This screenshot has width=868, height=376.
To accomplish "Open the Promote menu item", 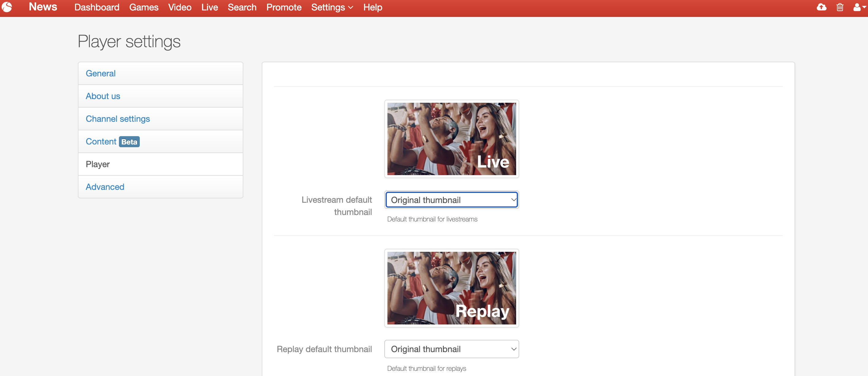I will [284, 7].
